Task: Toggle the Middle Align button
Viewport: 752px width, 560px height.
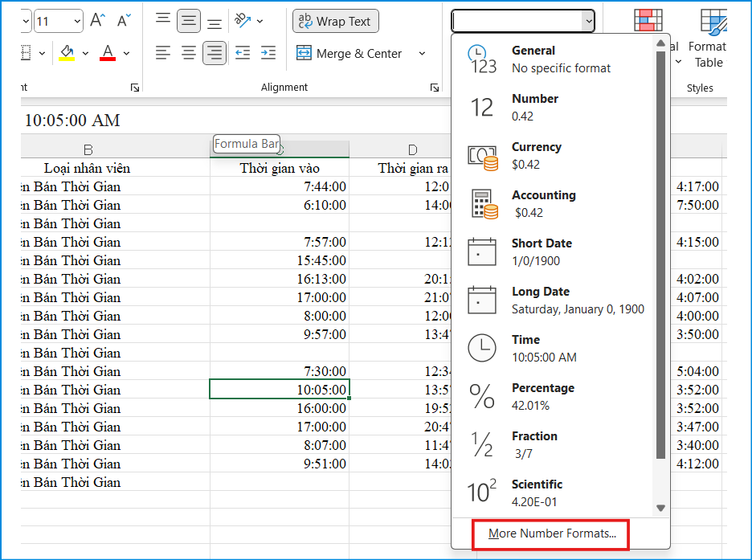Action: point(189,21)
